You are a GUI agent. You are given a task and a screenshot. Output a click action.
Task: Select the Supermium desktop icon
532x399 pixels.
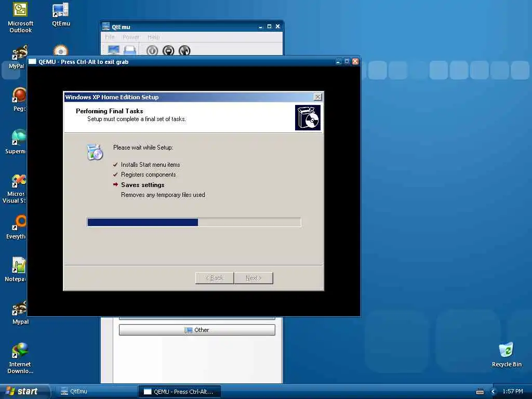[x=19, y=137]
